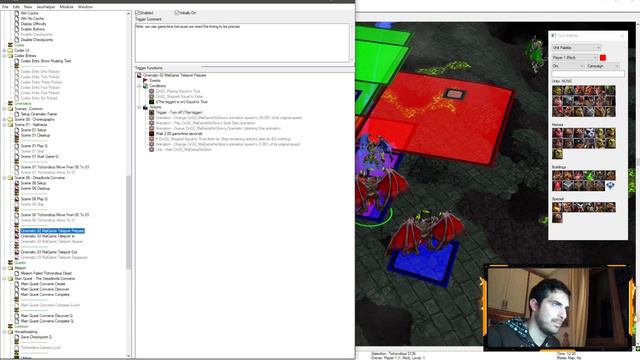Select the first unit icon under Units
Image resolution: width=640 pixels, height=360 pixels.
click(557, 90)
